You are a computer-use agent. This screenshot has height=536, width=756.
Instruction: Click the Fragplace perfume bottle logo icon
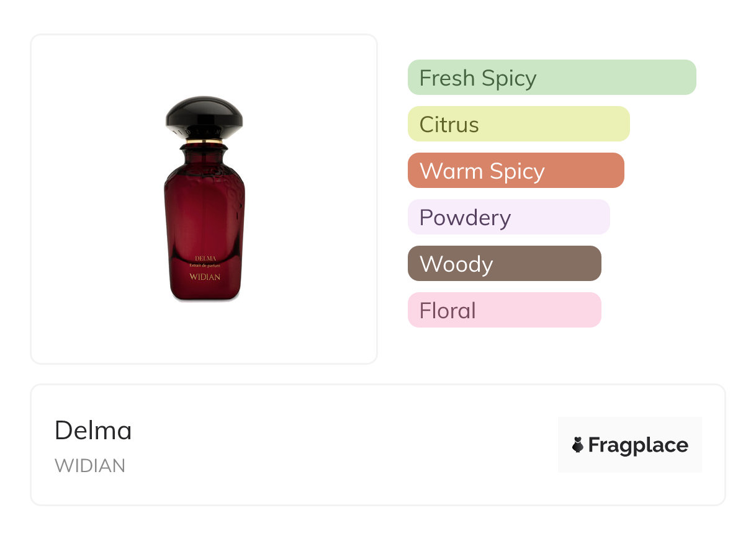coord(578,445)
